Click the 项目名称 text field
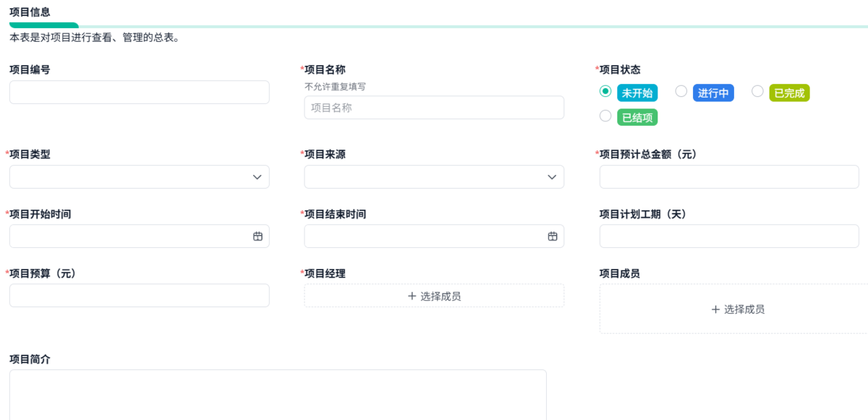The image size is (868, 420). tap(434, 108)
